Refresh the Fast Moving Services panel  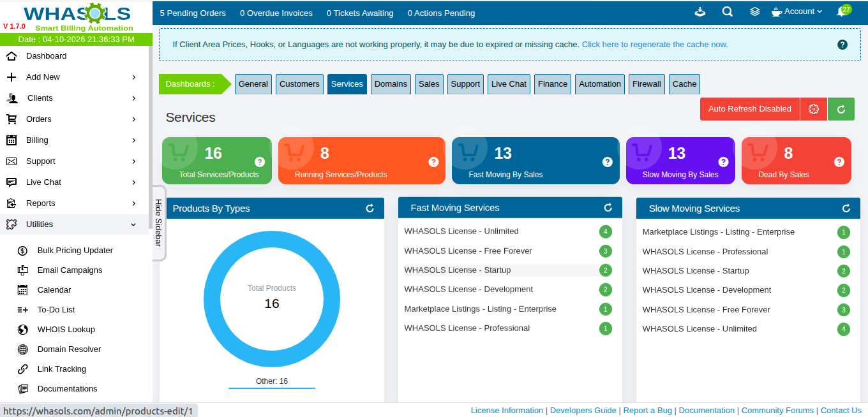click(x=608, y=208)
